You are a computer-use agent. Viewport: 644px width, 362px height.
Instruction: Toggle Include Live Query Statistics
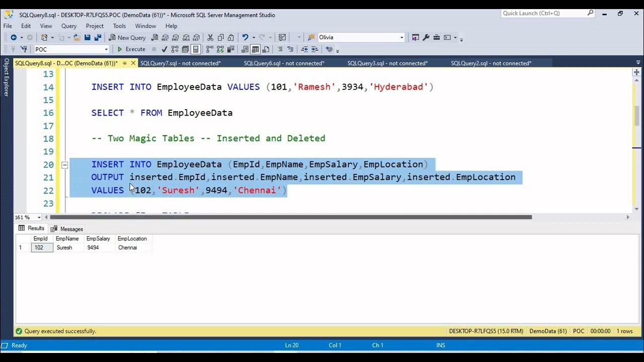tap(220, 49)
